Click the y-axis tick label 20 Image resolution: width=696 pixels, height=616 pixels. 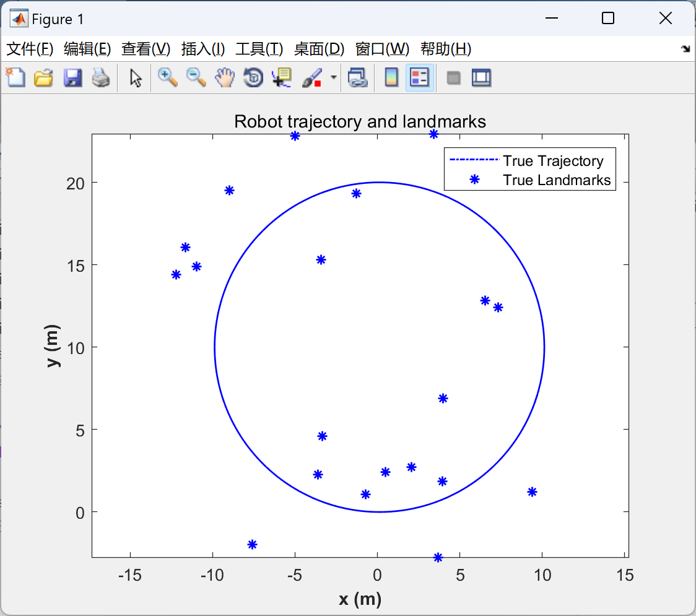pos(76,183)
